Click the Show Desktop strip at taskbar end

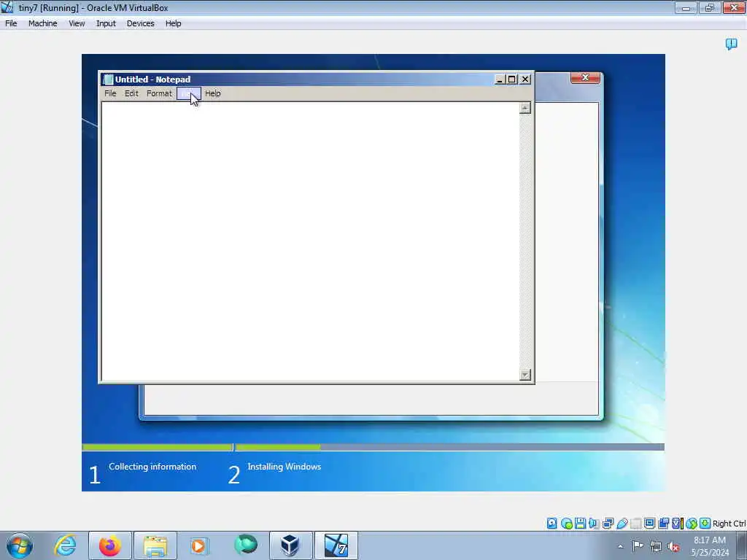point(742,545)
